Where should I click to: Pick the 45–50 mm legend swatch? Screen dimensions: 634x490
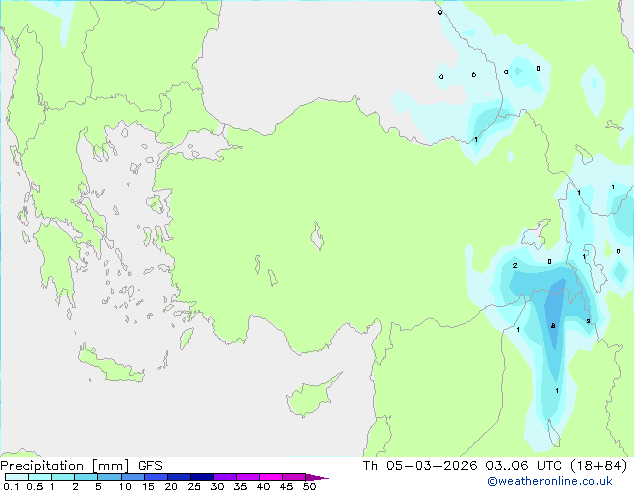(x=294, y=477)
